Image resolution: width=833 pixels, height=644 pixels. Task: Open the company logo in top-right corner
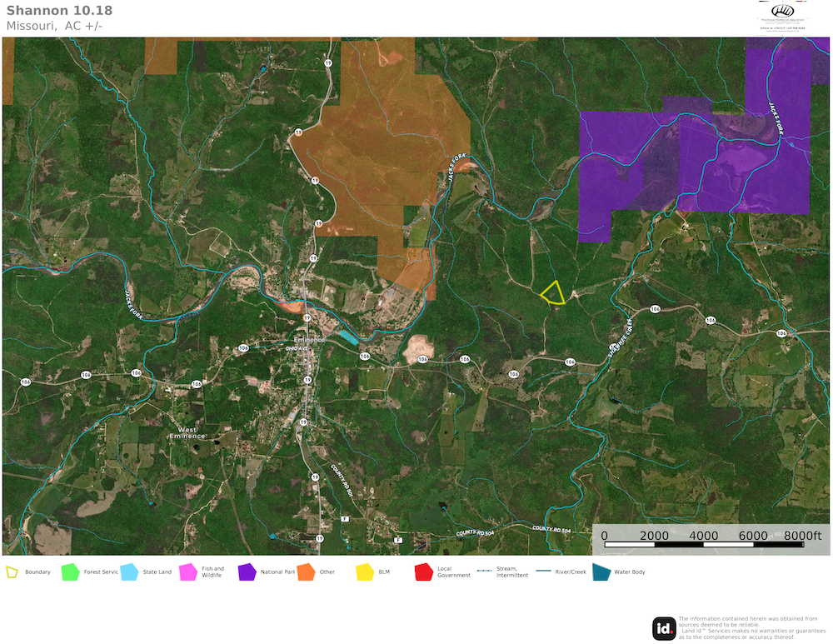(784, 15)
